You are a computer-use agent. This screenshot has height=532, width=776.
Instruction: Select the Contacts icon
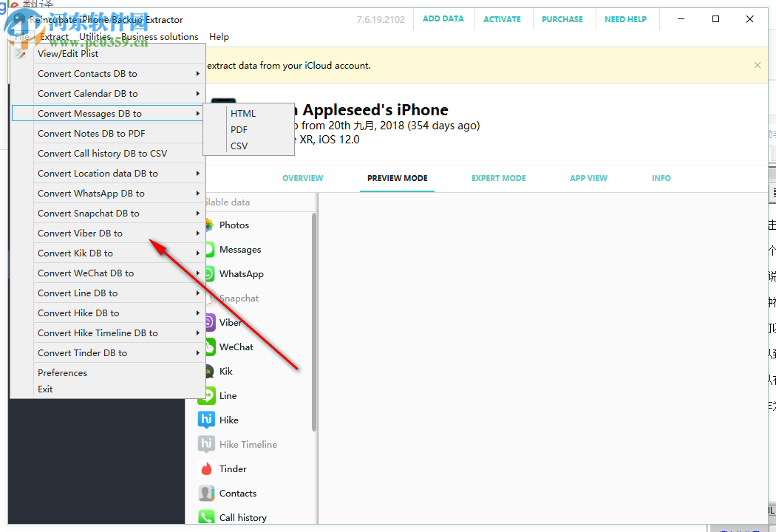point(237,493)
